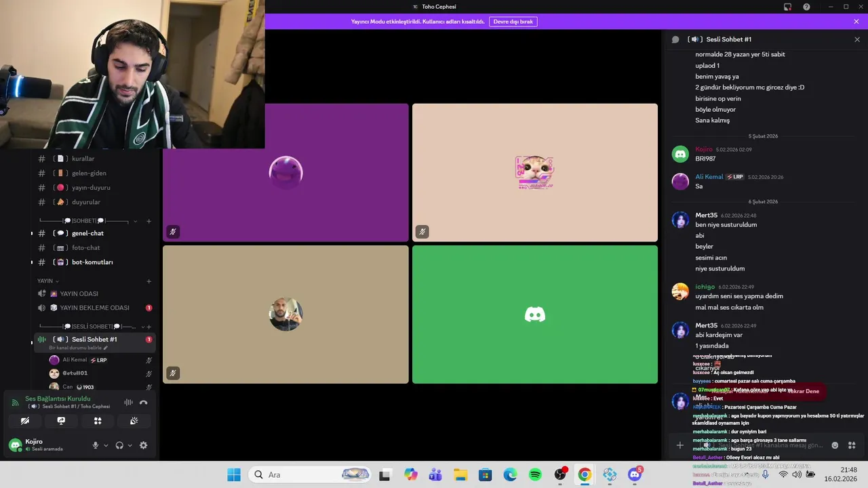
Task: Open bot-komutları channel
Action: (94, 262)
